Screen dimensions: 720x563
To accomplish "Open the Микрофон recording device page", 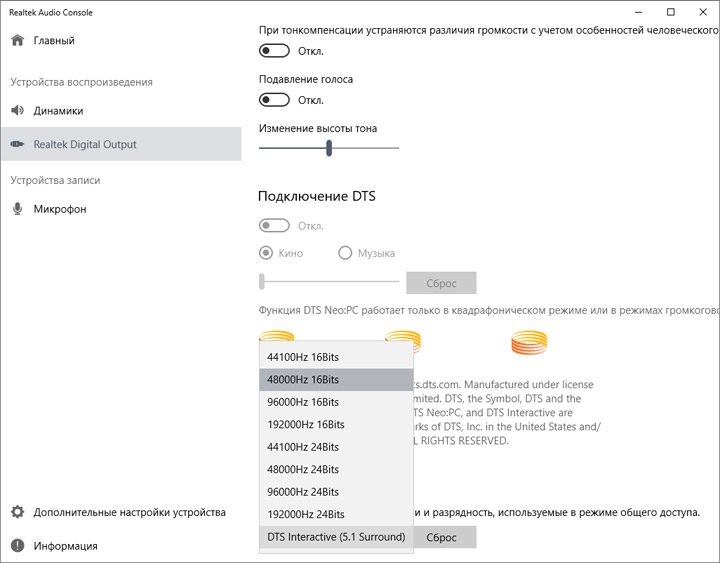I will coord(60,209).
